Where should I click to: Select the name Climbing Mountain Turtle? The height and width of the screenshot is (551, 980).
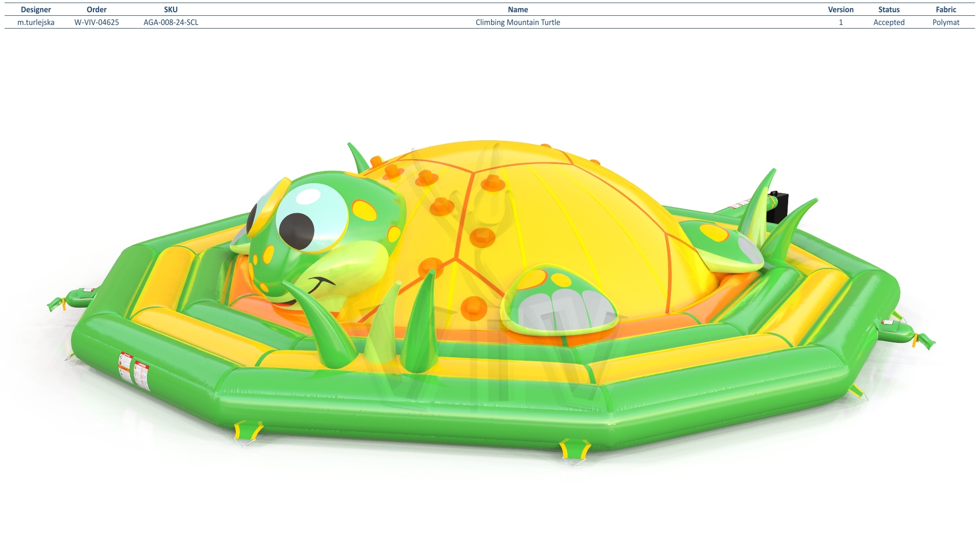tap(518, 22)
